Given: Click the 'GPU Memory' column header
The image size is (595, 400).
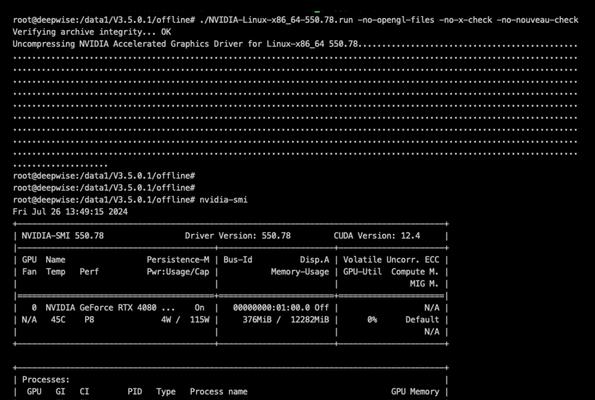Looking at the screenshot, I should [415, 391].
